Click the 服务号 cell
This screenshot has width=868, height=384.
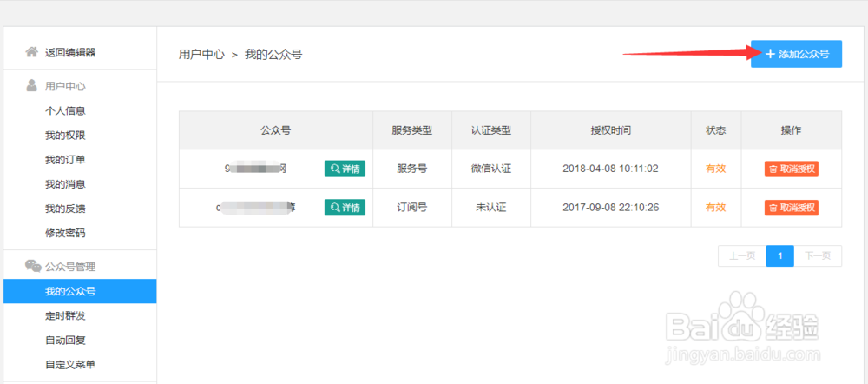pos(411,169)
